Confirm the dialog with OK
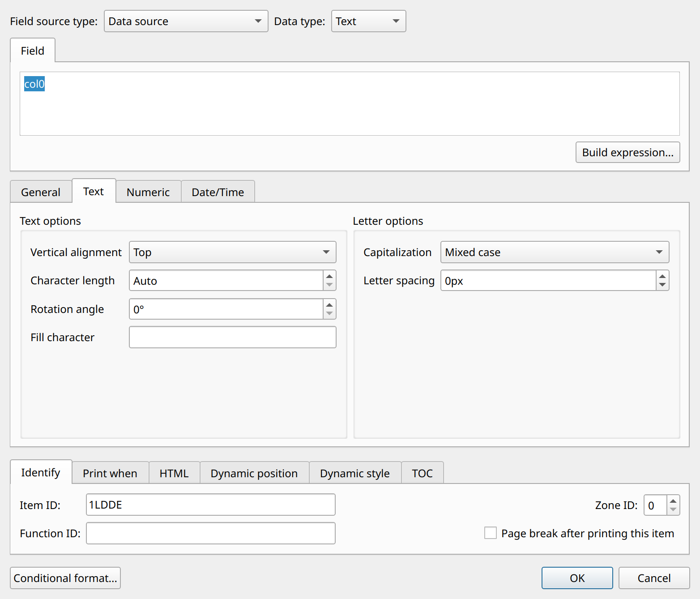The height and width of the screenshot is (599, 700). [x=577, y=578]
